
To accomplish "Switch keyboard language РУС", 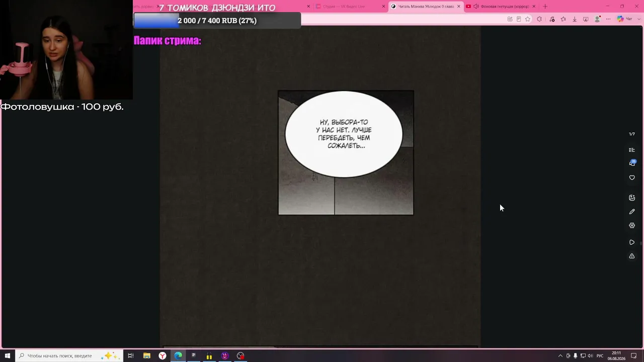I will pos(600,356).
